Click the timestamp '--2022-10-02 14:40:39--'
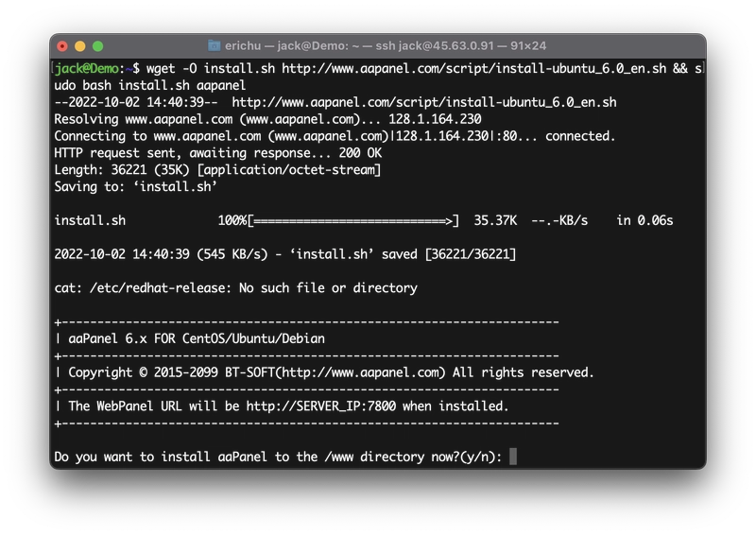The height and width of the screenshot is (535, 756). tap(136, 102)
